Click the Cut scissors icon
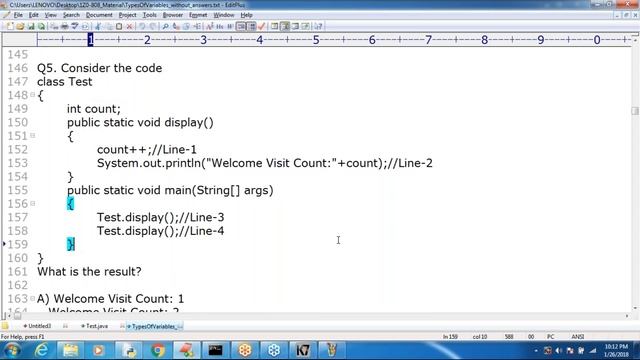The width and height of the screenshot is (640, 360). click(97, 27)
